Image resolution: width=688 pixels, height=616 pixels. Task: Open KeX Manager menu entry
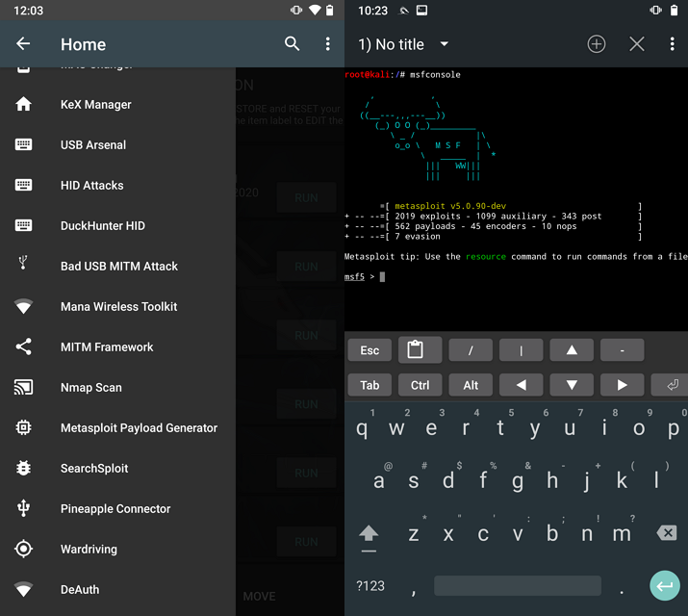(95, 105)
